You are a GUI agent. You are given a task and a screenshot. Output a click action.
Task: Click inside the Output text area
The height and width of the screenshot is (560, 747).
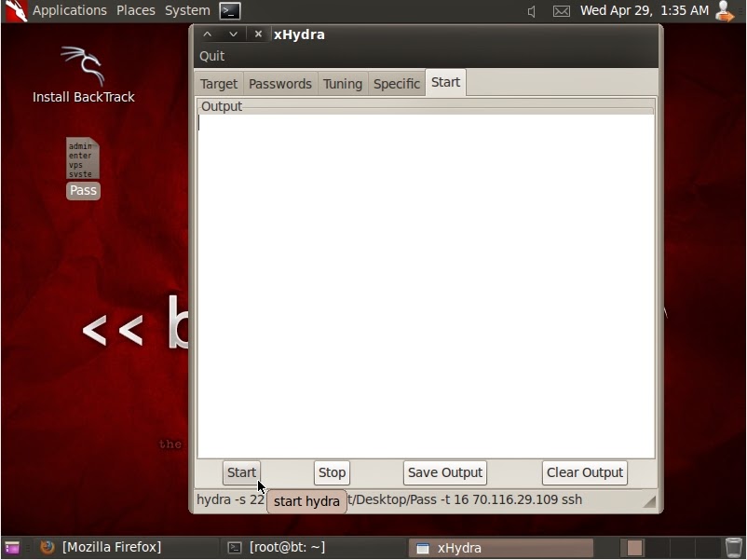point(426,286)
